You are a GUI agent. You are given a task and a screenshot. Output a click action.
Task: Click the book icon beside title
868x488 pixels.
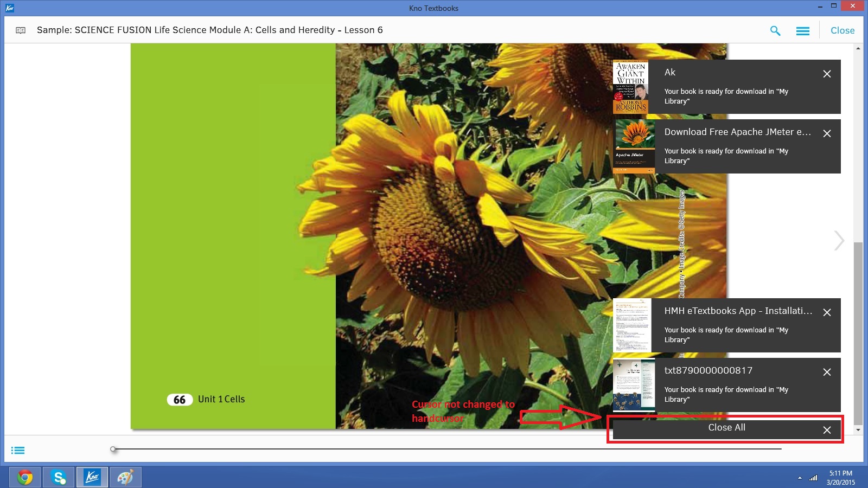(x=21, y=30)
